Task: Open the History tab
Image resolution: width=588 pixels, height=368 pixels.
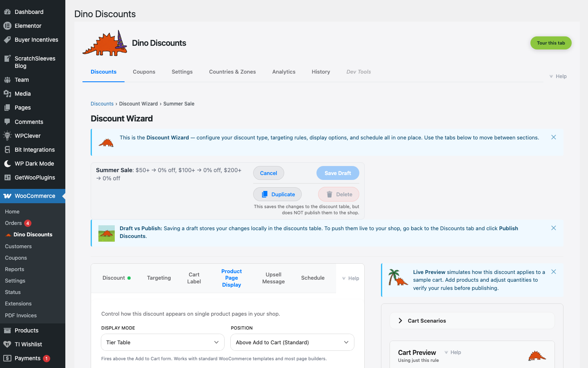Action: pos(321,72)
